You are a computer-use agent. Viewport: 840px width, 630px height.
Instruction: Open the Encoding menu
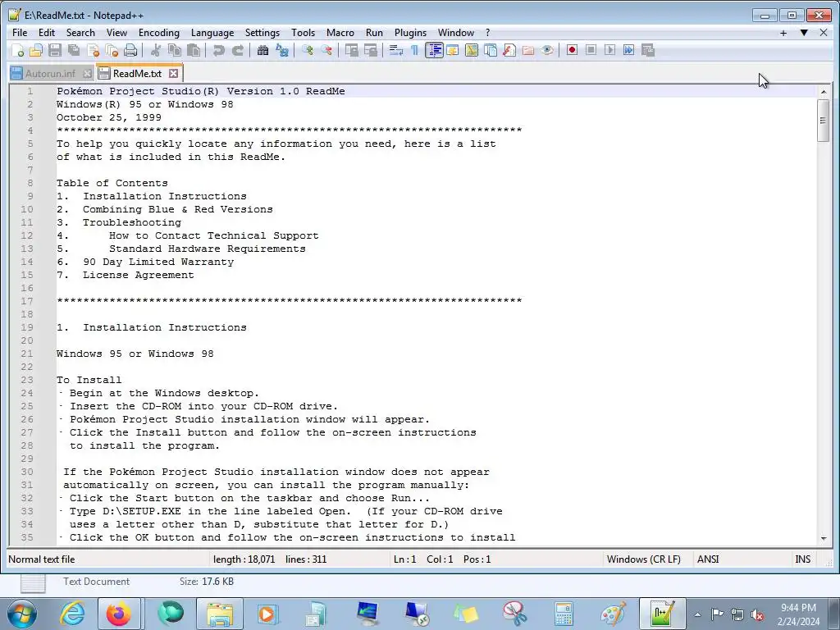[159, 33]
